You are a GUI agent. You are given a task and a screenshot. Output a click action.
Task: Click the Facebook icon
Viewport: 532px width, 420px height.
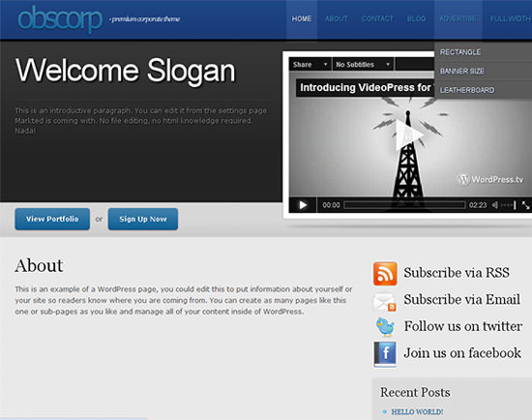(x=385, y=354)
